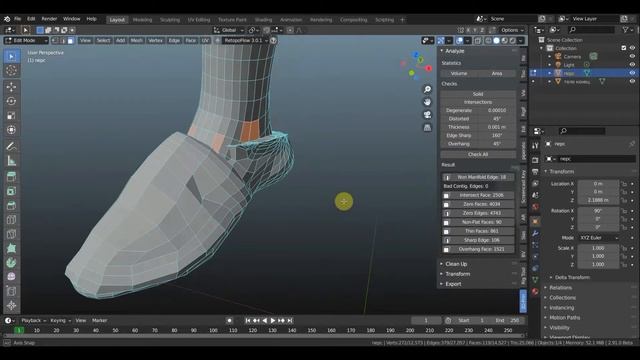Click the Check All button
Image resolution: width=640 pixels, height=360 pixels.
click(478, 154)
